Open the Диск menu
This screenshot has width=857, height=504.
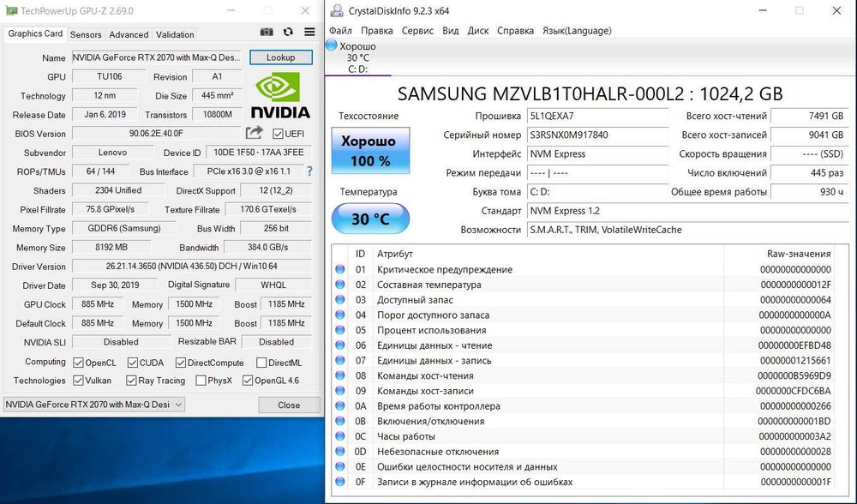(477, 31)
